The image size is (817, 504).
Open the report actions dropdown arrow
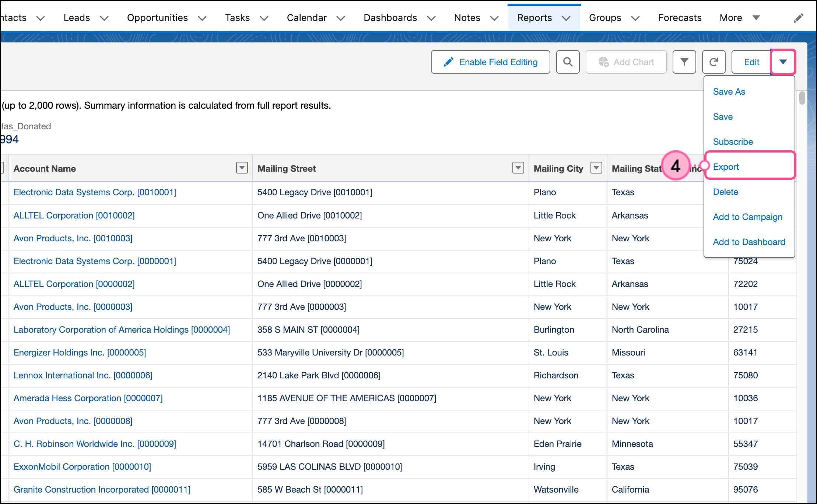[783, 62]
